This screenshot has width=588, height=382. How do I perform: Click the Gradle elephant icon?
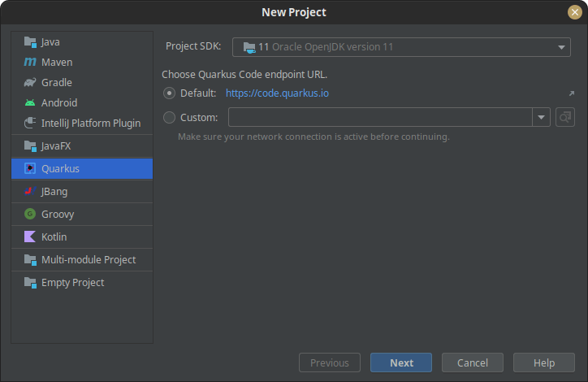tap(30, 82)
